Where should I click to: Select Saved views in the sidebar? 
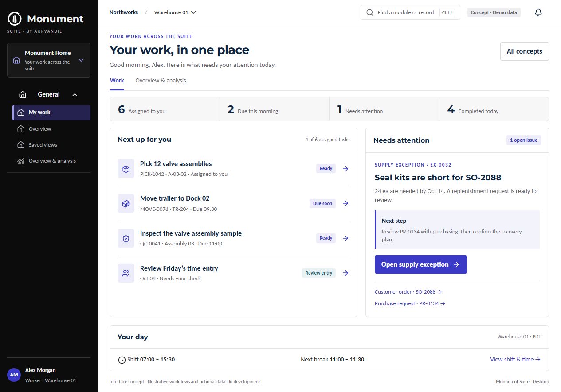pos(51,145)
